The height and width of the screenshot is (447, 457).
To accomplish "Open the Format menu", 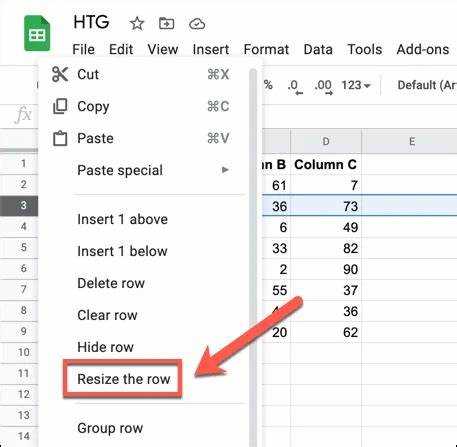I will point(266,49).
